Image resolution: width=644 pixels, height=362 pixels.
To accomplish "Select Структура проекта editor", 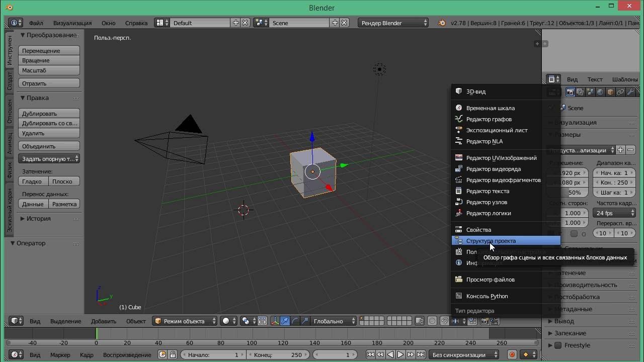I will pos(506,241).
